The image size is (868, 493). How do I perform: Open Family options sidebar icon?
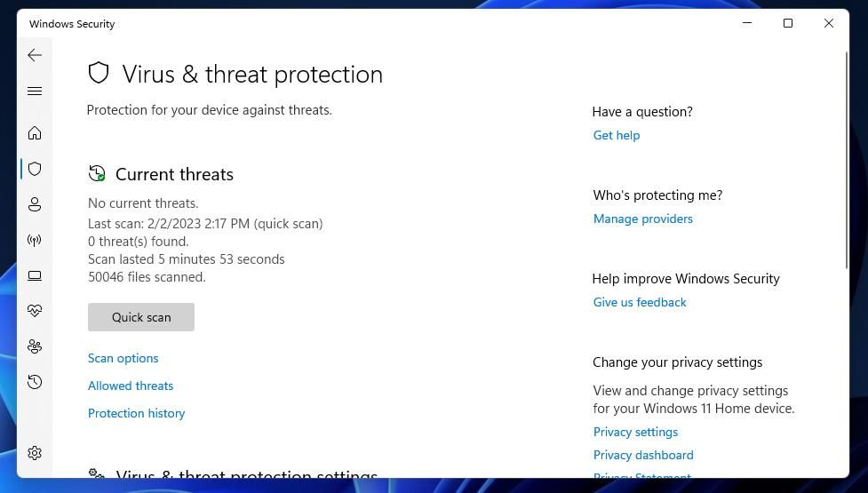35,346
